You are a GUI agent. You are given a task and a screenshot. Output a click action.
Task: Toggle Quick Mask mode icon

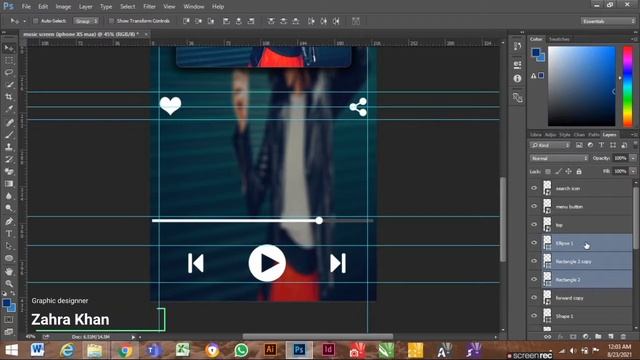click(9, 320)
